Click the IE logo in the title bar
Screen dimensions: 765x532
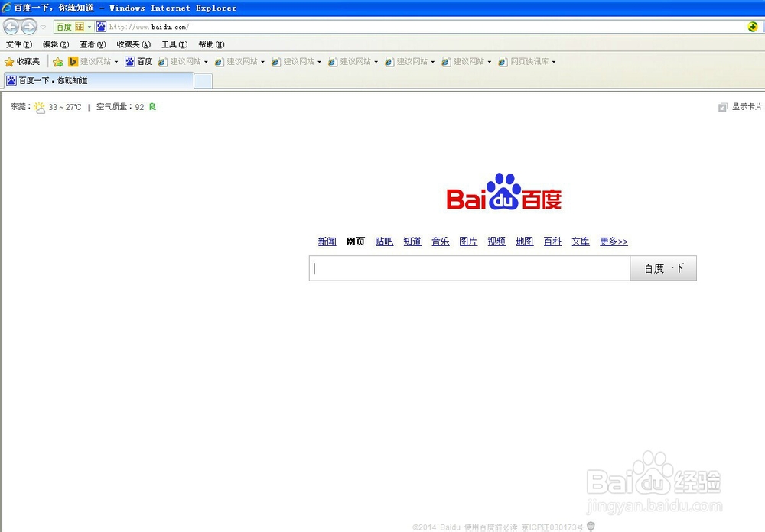[6, 8]
